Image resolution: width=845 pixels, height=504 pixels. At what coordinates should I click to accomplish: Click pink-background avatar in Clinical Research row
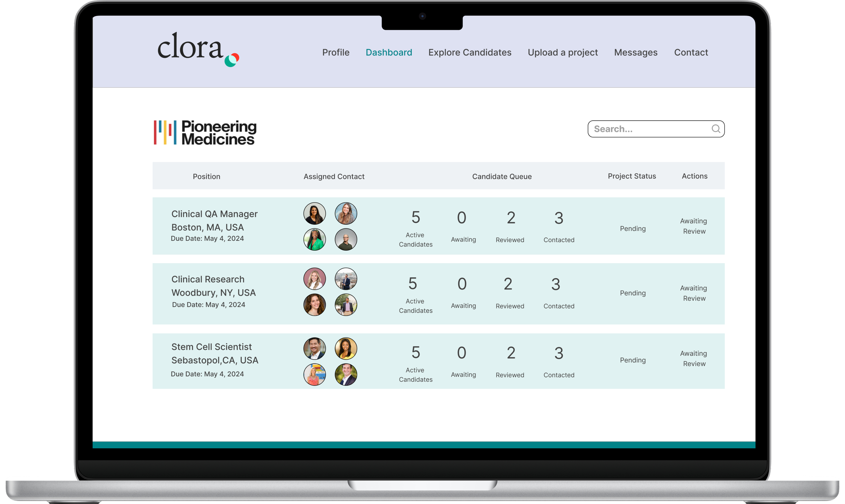pos(314,279)
